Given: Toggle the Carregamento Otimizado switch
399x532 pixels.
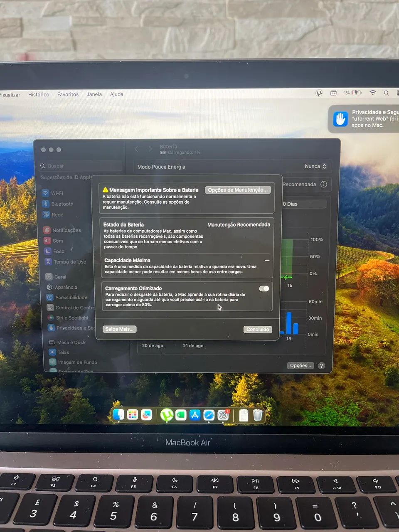Looking at the screenshot, I should tap(264, 288).
